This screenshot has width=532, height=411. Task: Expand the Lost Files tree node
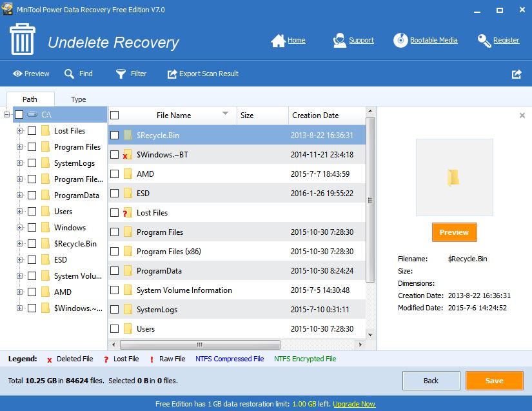coord(20,131)
